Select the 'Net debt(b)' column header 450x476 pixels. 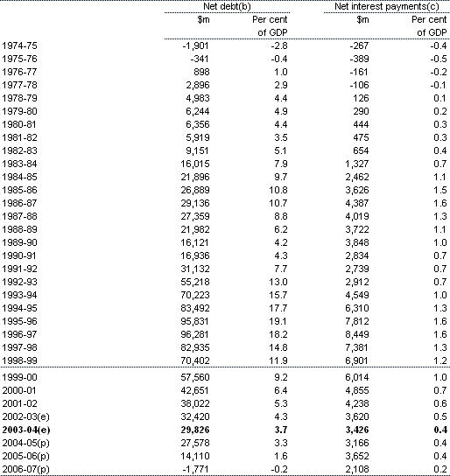click(227, 6)
